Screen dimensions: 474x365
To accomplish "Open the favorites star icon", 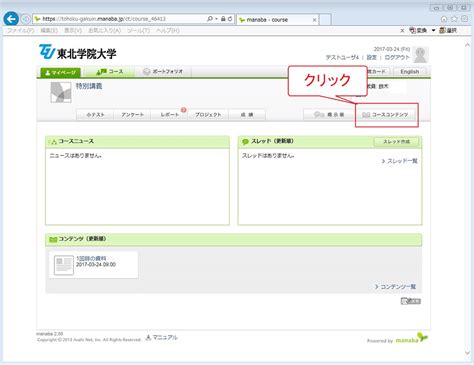I will tap(454, 19).
